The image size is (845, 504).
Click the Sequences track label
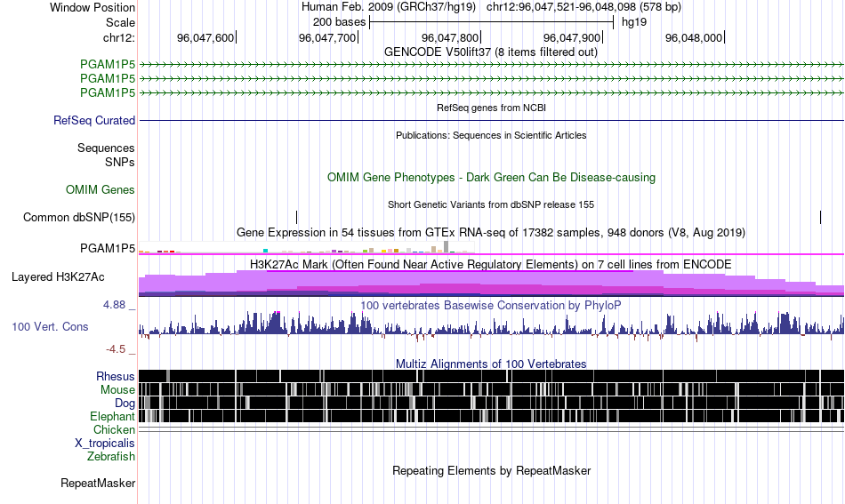106,148
